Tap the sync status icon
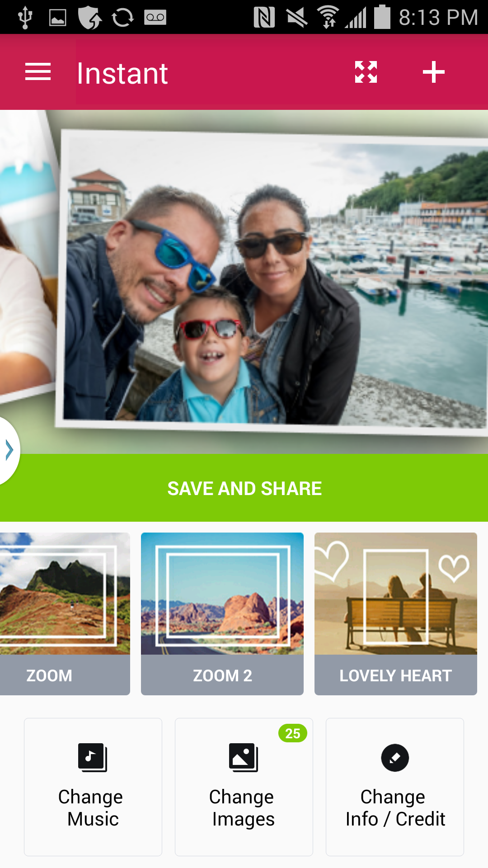This screenshot has height=868, width=488. point(122,18)
